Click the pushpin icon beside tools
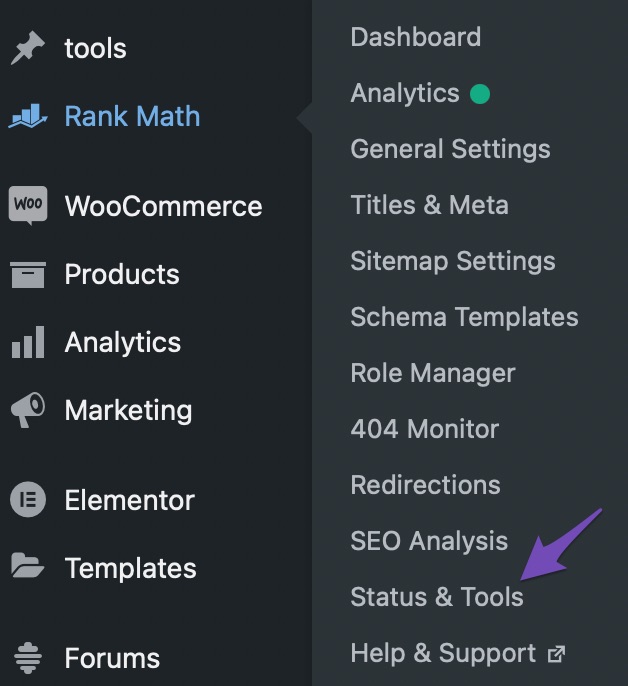The height and width of the screenshot is (686, 628). (x=28, y=49)
